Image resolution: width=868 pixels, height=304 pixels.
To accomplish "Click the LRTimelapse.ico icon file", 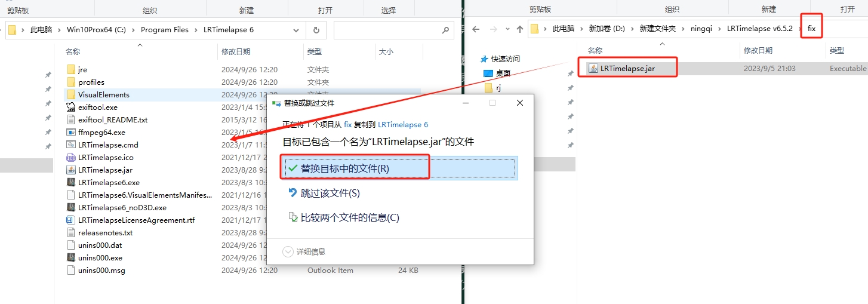I will click(x=71, y=157).
